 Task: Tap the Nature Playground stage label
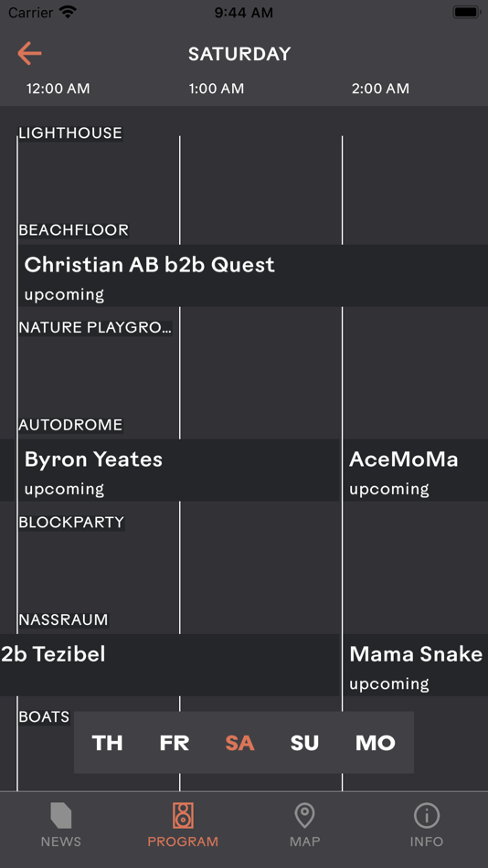(x=95, y=328)
